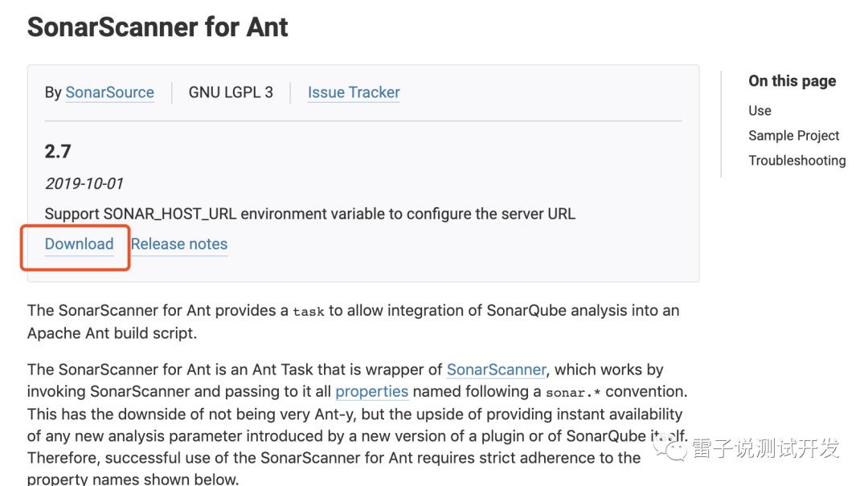Open the Release notes link
The height and width of the screenshot is (486, 868).
[x=179, y=244]
